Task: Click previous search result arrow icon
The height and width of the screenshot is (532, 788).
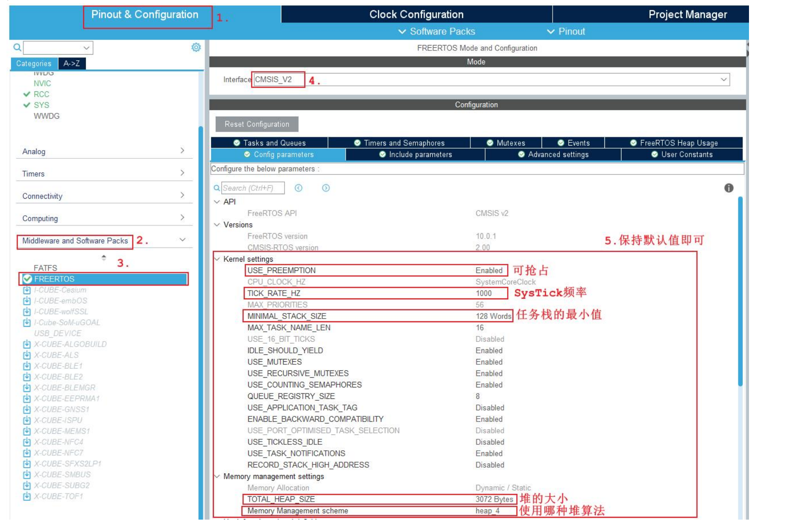Action: click(298, 188)
